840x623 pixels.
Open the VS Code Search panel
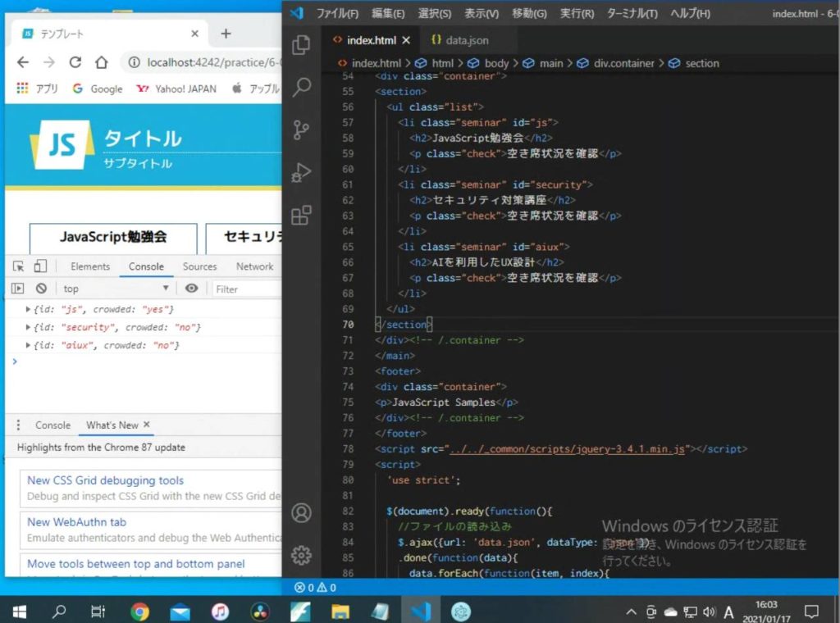(x=301, y=87)
